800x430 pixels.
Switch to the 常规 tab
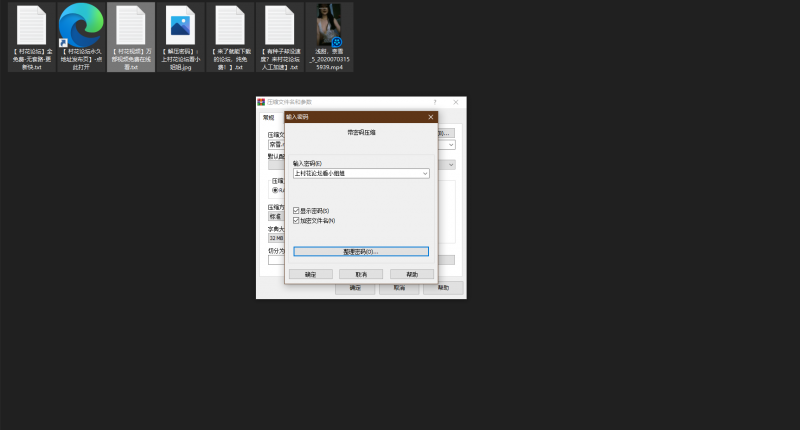point(268,117)
